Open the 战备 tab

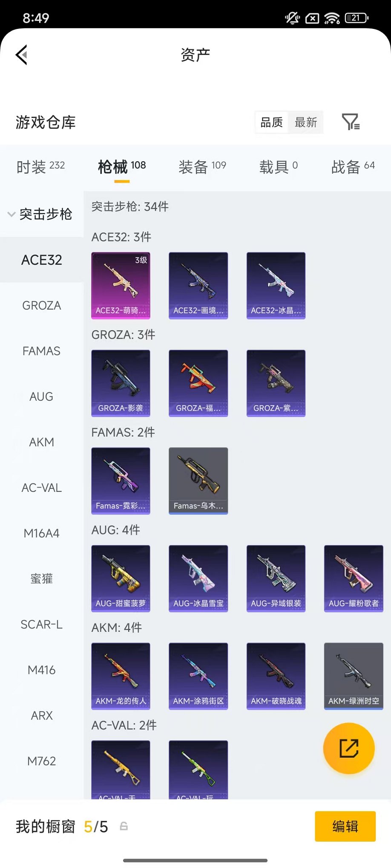353,167
